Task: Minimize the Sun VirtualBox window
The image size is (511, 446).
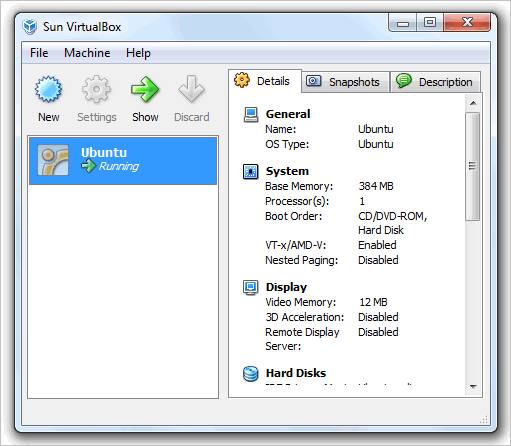Action: 403,23
